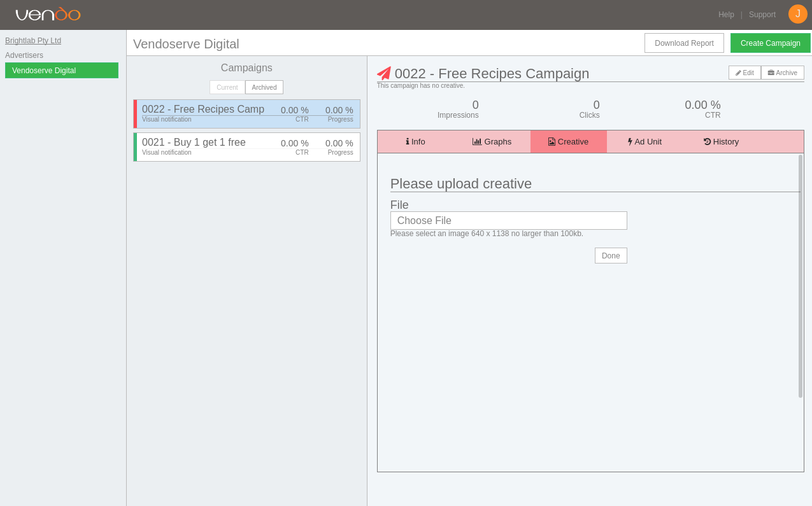
Task: Click the paper plane campaign icon
Action: pyautogui.click(x=384, y=73)
